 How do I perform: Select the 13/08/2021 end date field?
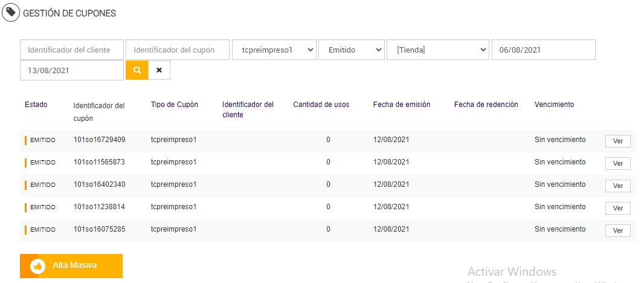72,70
